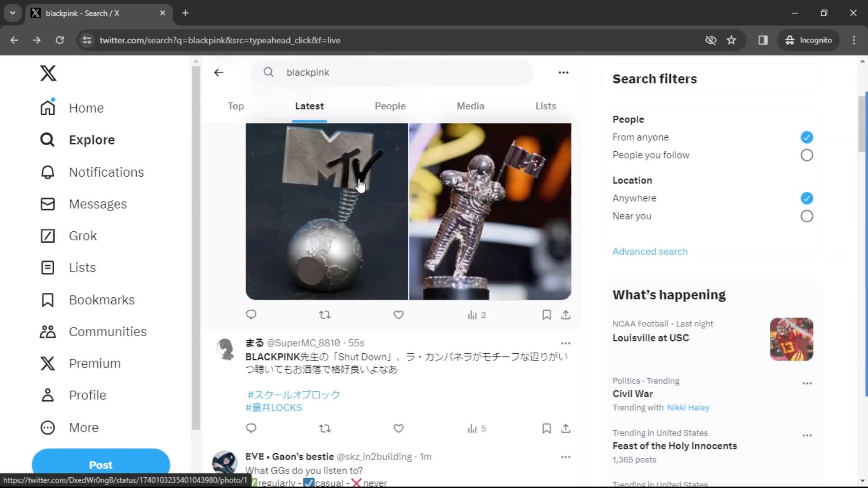View analytics of post with 5 views
This screenshot has width=868, height=488.
pyautogui.click(x=476, y=429)
